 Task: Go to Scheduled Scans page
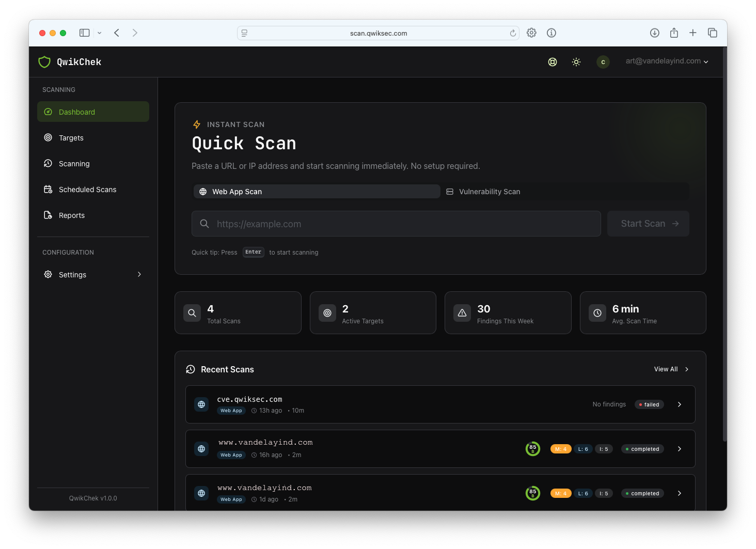point(87,190)
